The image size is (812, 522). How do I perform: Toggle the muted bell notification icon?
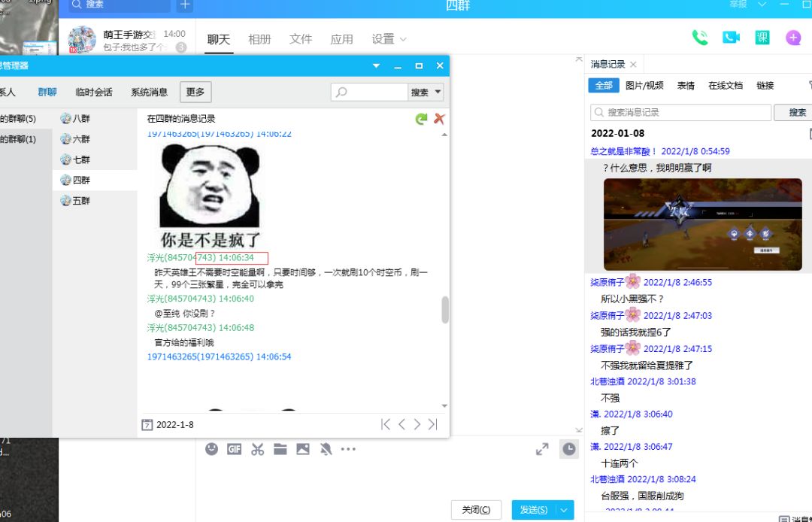(x=326, y=449)
